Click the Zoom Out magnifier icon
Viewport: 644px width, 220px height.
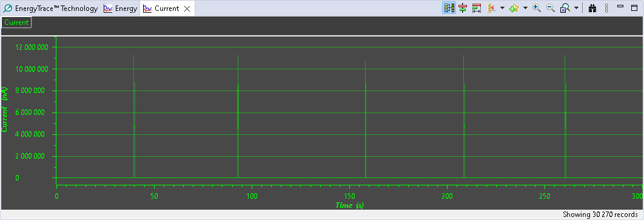pyautogui.click(x=551, y=8)
